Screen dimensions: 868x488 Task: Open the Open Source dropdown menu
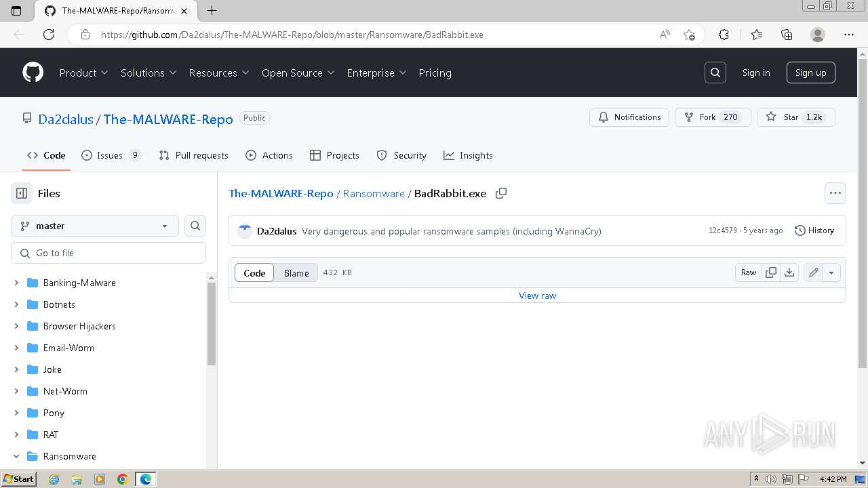[x=298, y=73]
